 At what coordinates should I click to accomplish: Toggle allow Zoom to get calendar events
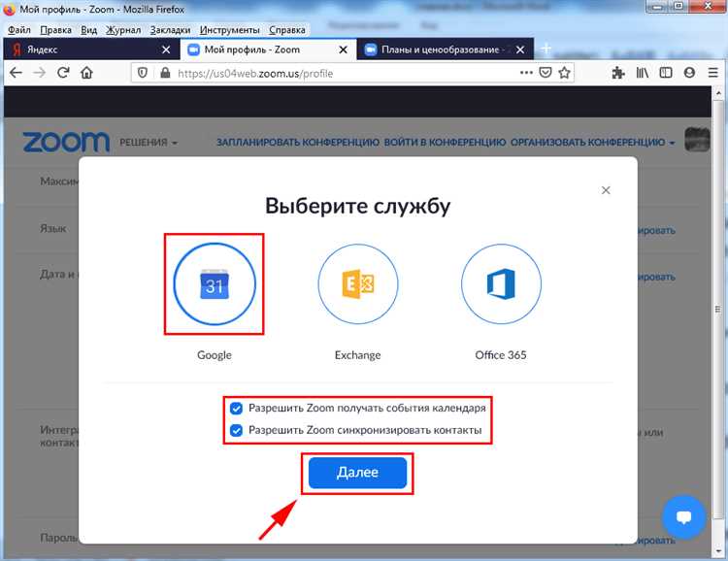pos(236,409)
